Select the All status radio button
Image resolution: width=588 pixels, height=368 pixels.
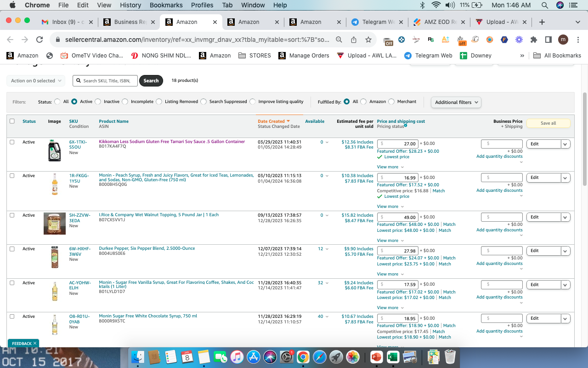pyautogui.click(x=57, y=102)
